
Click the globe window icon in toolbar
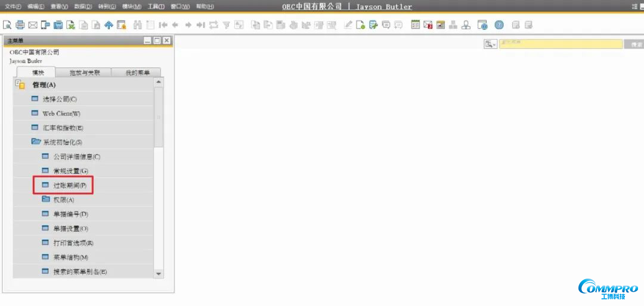click(x=482, y=25)
